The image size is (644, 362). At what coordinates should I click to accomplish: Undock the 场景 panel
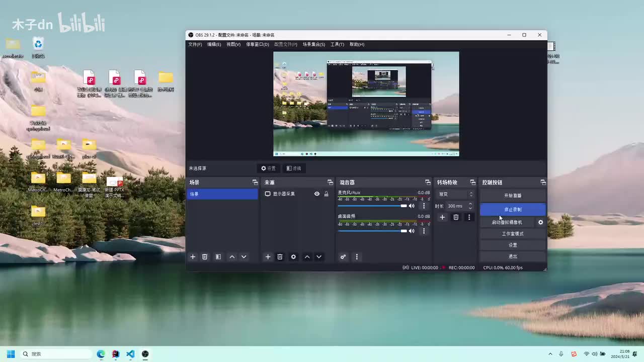pos(255,183)
